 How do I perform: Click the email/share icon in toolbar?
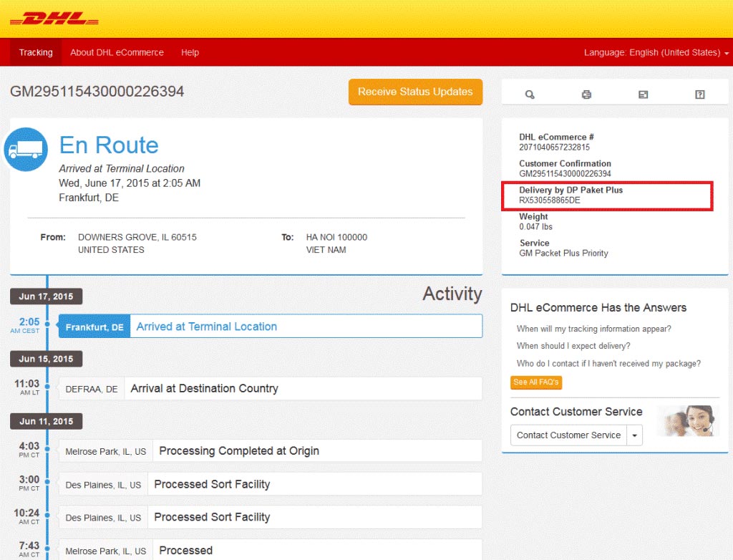tap(644, 95)
